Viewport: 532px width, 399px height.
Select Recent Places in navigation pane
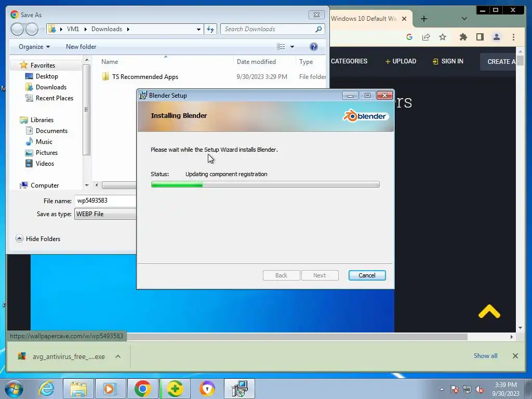pyautogui.click(x=54, y=98)
